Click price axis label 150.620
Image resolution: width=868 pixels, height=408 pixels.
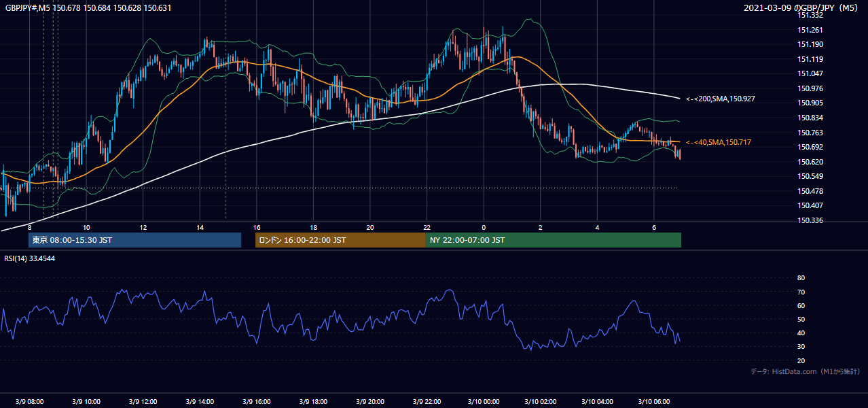[810, 162]
